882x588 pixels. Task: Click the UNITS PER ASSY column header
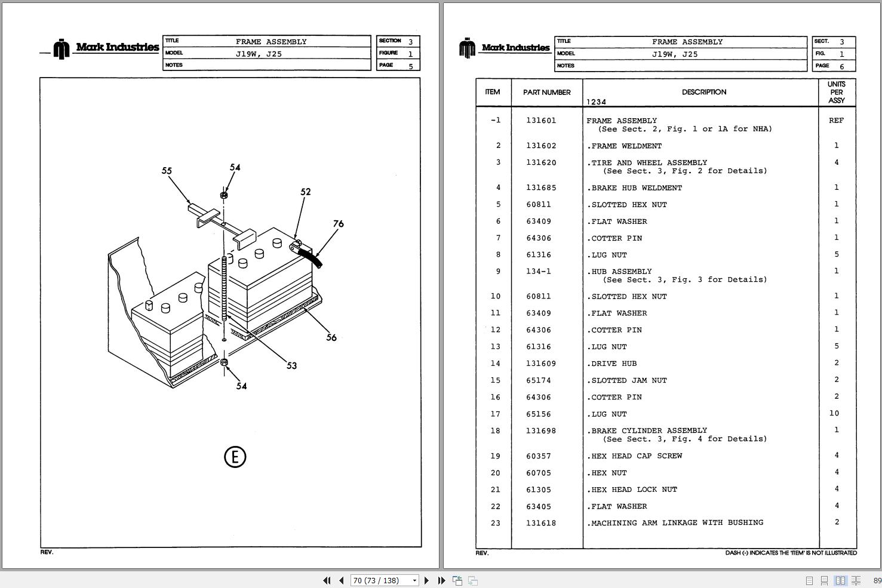[x=837, y=93]
